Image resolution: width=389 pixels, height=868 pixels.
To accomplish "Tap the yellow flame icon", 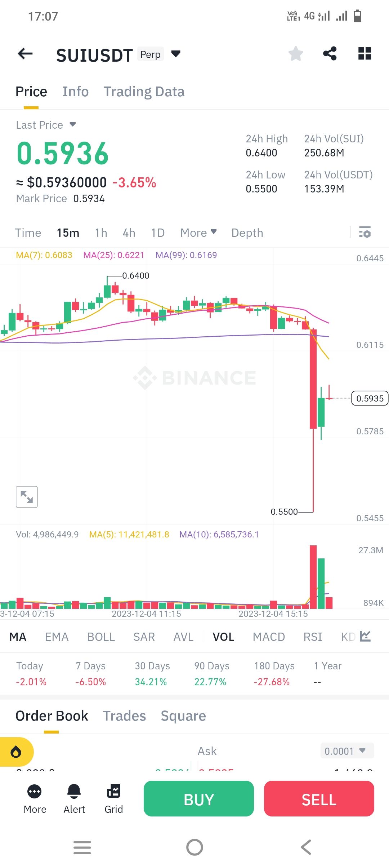I will pyautogui.click(x=16, y=752).
